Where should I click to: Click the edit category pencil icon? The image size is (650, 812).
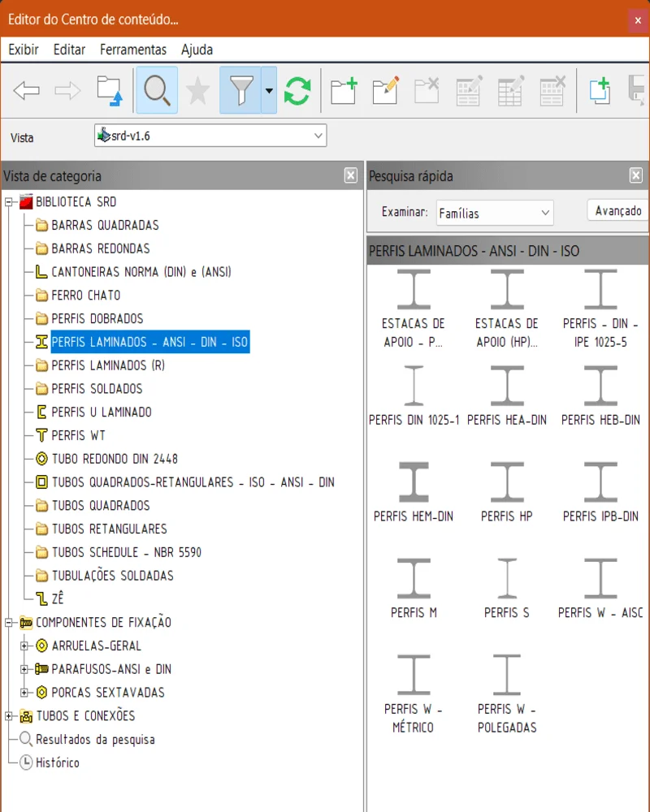point(385,90)
